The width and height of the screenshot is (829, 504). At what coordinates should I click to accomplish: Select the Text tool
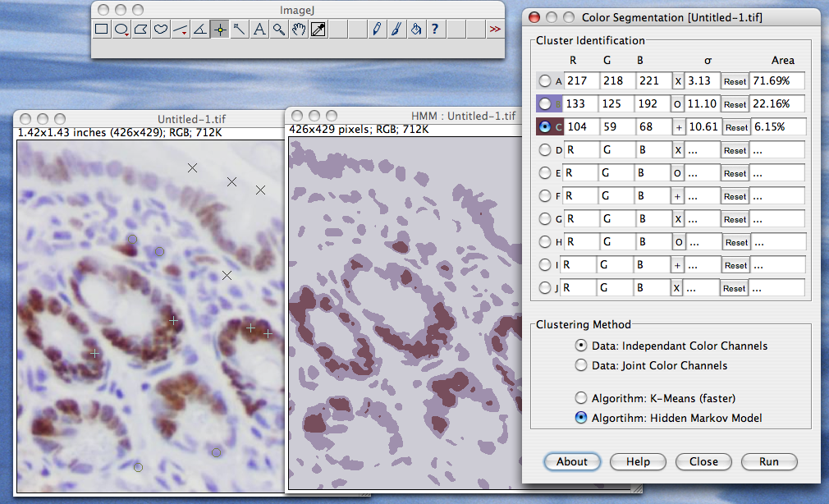259,30
